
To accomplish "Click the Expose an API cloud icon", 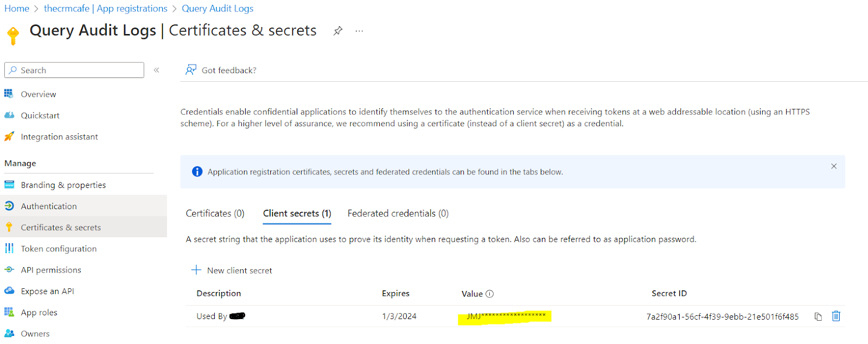I will 9,290.
